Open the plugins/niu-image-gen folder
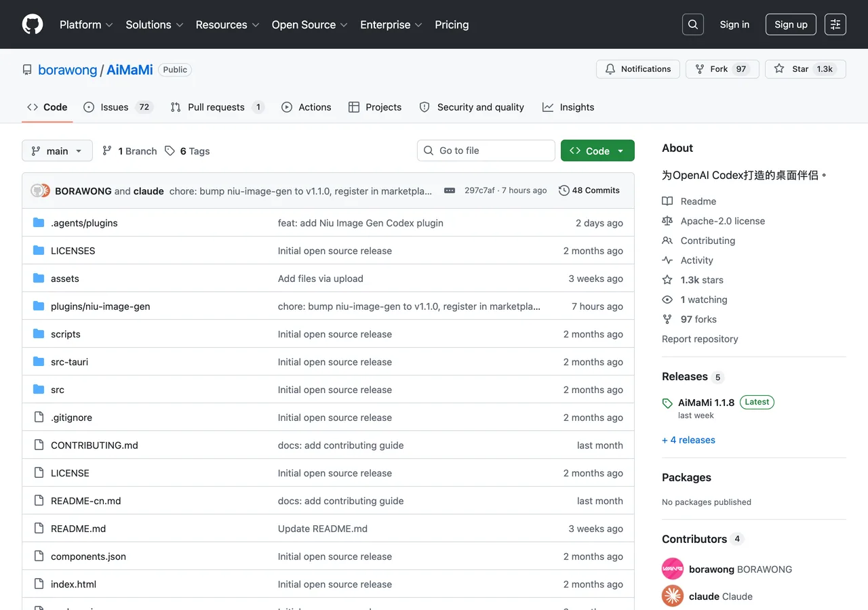 click(100, 306)
